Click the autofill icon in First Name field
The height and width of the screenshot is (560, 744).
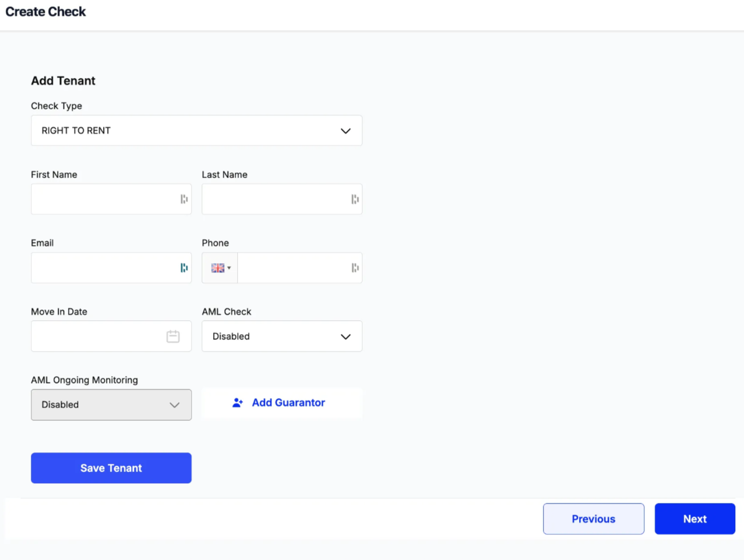pos(184,199)
